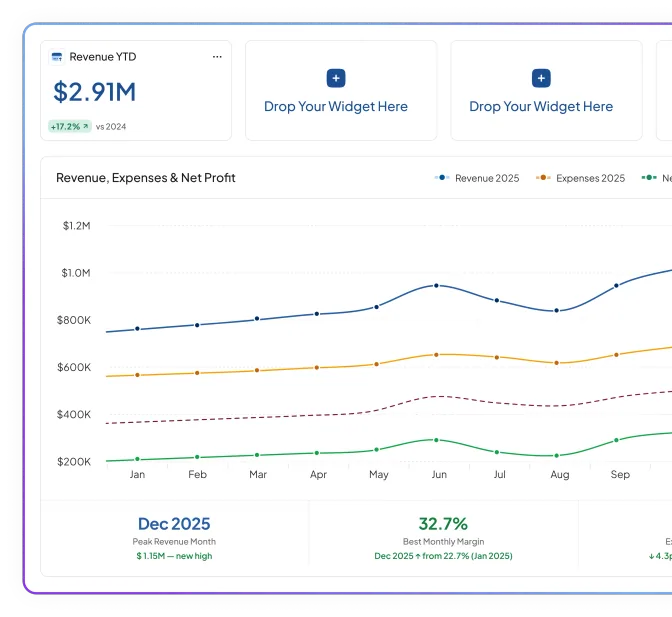Click the +17.2% growth badge arrow
Screen dimensions: 672x617
point(85,126)
